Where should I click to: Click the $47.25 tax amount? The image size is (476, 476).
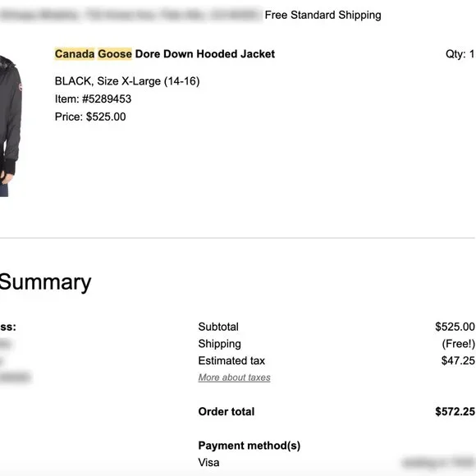point(458,360)
